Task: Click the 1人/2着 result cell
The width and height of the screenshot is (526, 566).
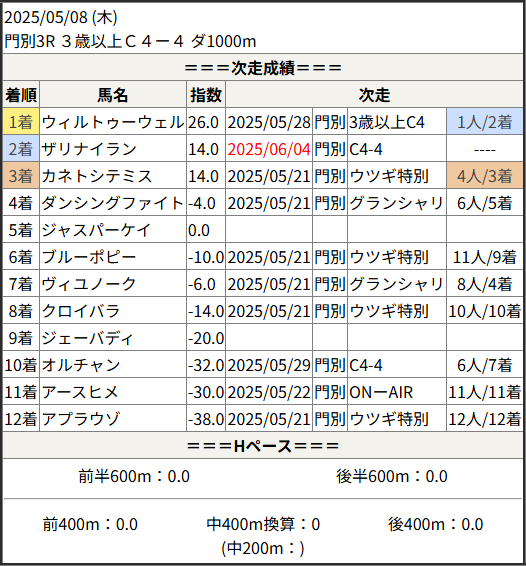Action: (x=484, y=122)
